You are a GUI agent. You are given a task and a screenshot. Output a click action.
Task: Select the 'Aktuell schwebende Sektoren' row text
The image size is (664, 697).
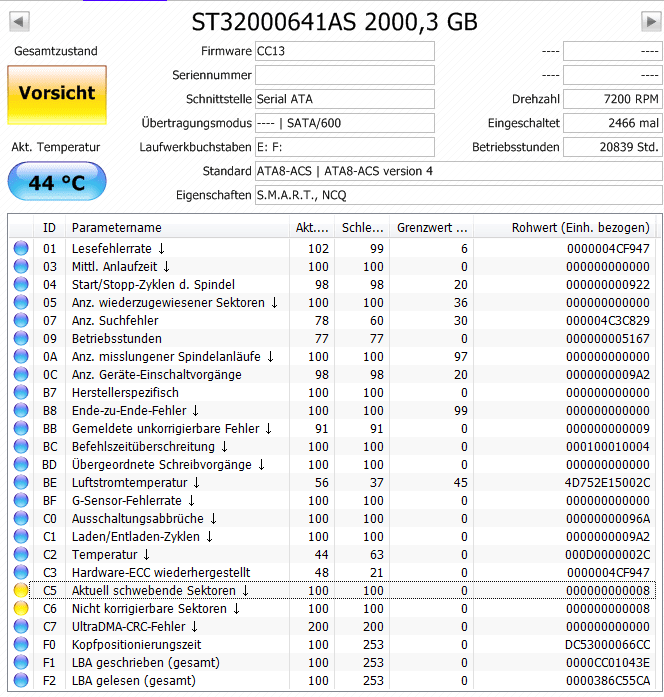(154, 590)
